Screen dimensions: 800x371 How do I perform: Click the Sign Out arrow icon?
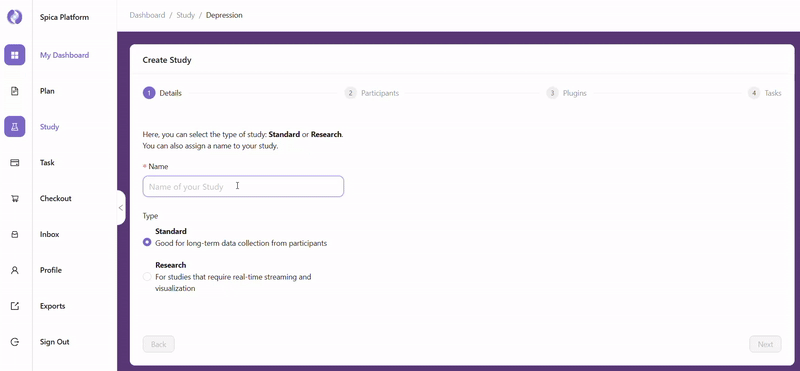[x=15, y=342]
